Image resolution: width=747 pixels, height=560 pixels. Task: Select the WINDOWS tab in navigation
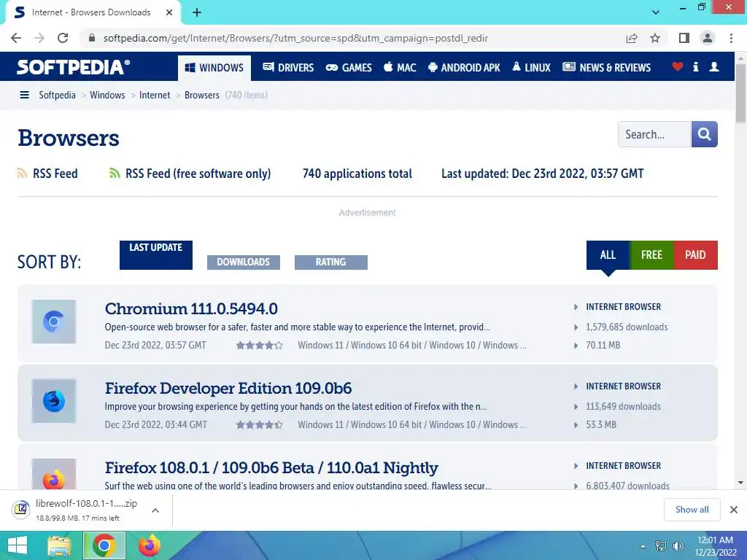click(x=214, y=68)
